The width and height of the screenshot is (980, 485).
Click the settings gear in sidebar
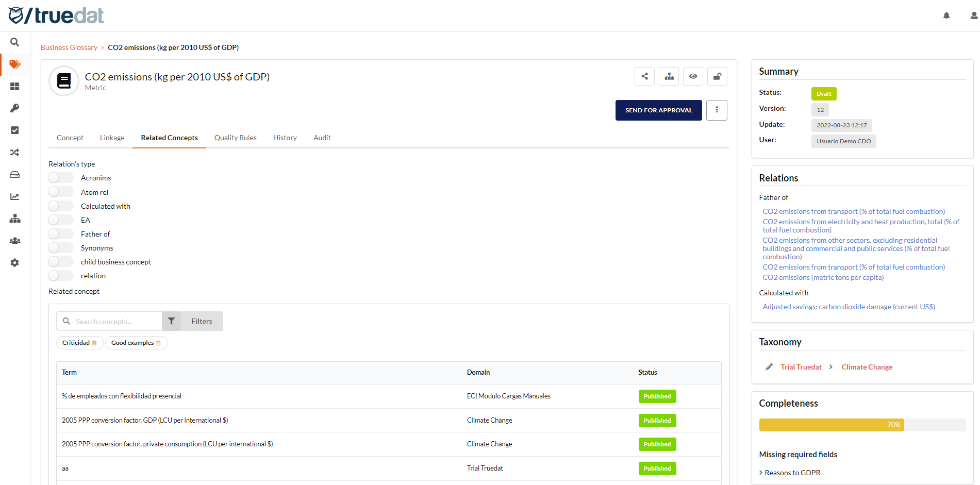14,263
